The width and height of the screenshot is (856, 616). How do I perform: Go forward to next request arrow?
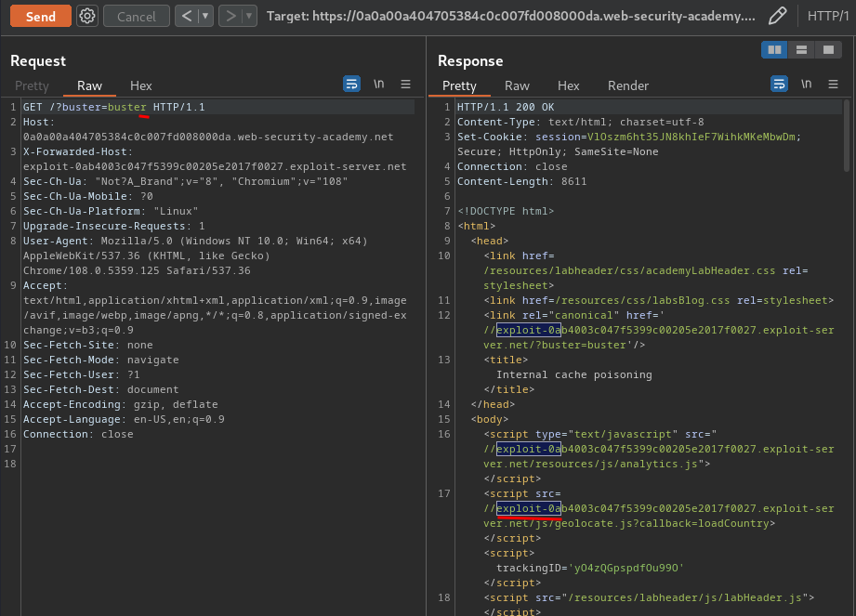pyautogui.click(x=230, y=16)
